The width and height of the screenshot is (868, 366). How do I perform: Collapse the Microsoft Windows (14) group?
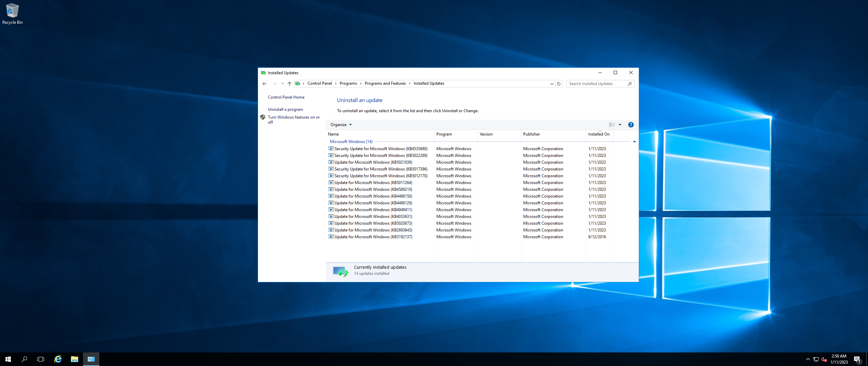(x=634, y=142)
